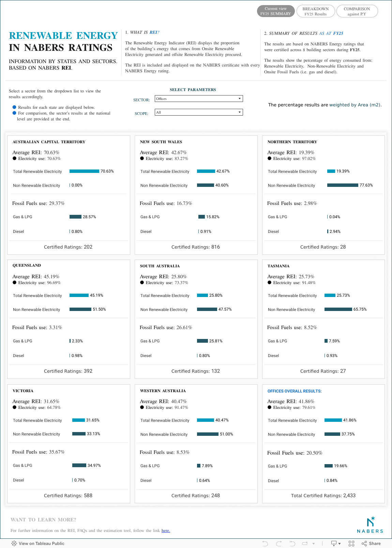The image size is (392, 548).
Task: Click Victoria Gas & LPG 34.97% bar
Action: pyautogui.click(x=79, y=465)
